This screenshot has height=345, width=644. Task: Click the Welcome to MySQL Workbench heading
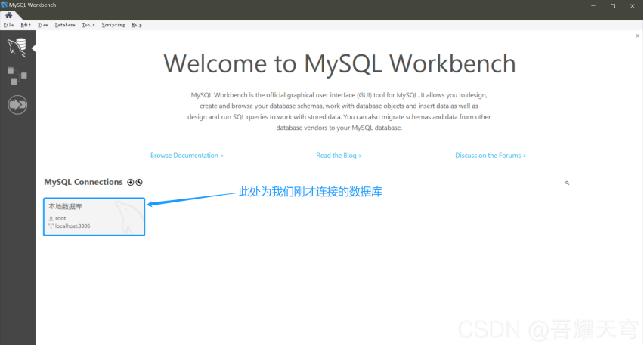(339, 63)
